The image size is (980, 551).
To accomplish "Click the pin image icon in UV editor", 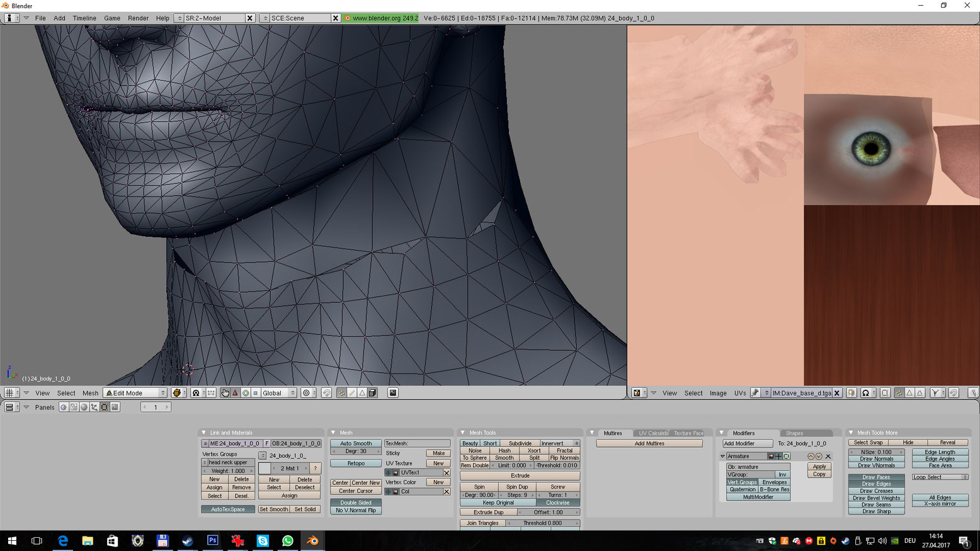I will (x=755, y=393).
